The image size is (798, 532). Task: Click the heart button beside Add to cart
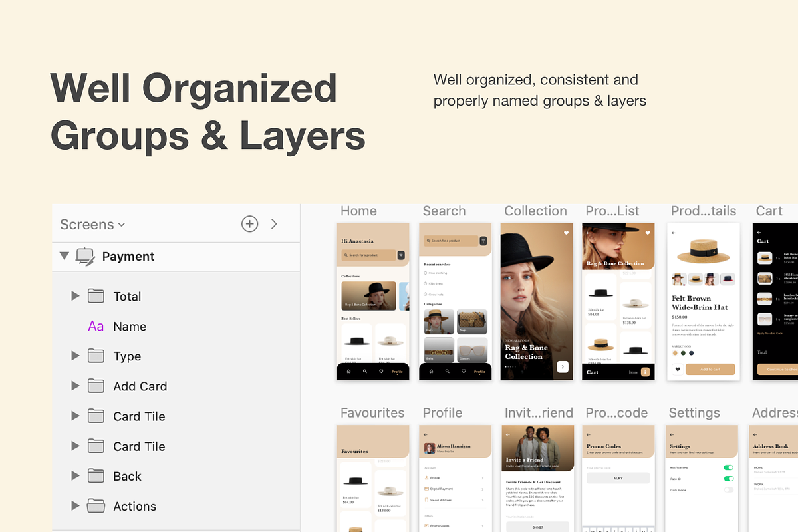(x=677, y=370)
